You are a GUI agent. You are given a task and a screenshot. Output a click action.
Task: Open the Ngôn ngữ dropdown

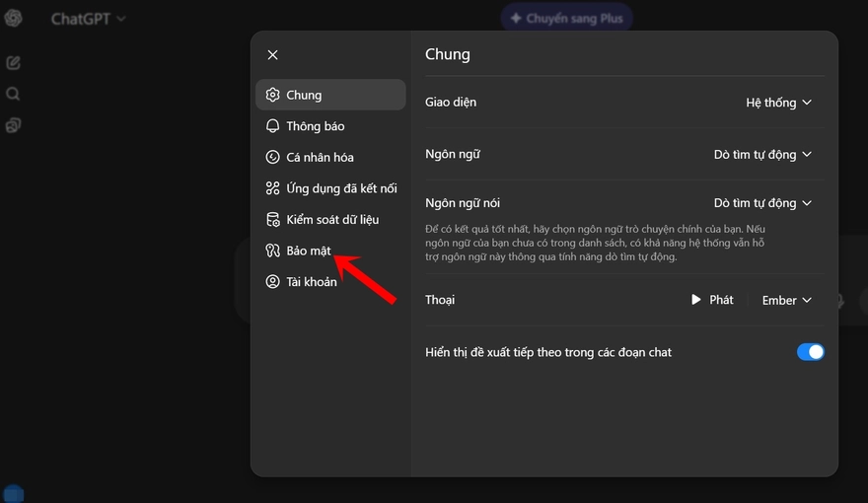pos(762,154)
